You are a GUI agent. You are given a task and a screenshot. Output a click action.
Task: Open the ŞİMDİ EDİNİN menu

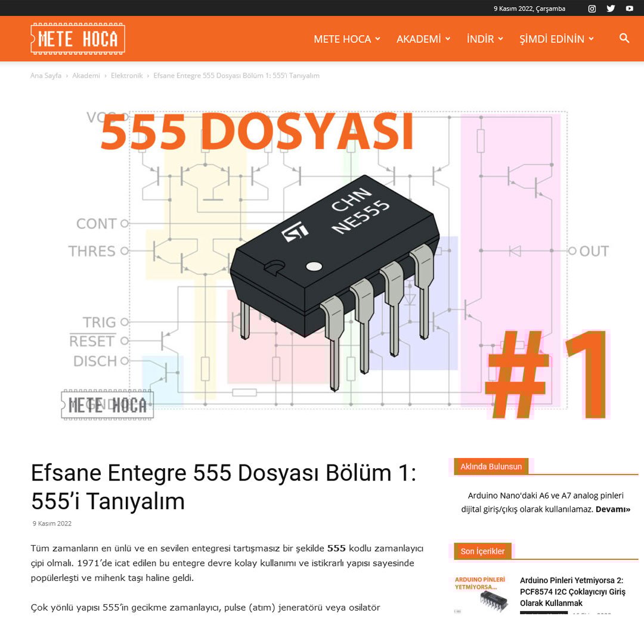click(x=556, y=39)
